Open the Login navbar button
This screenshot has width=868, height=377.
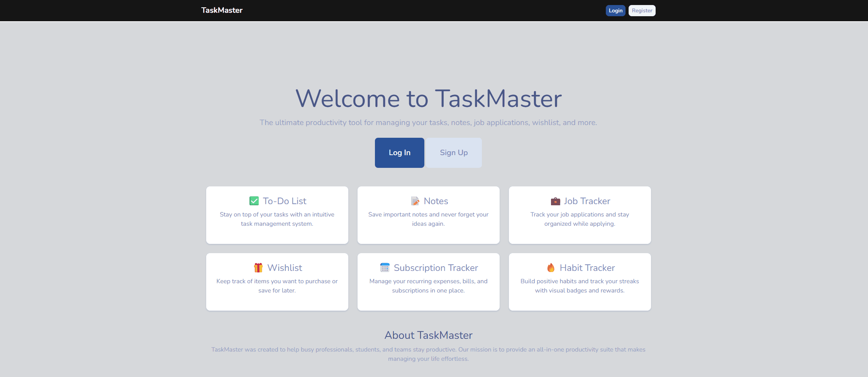click(x=615, y=10)
